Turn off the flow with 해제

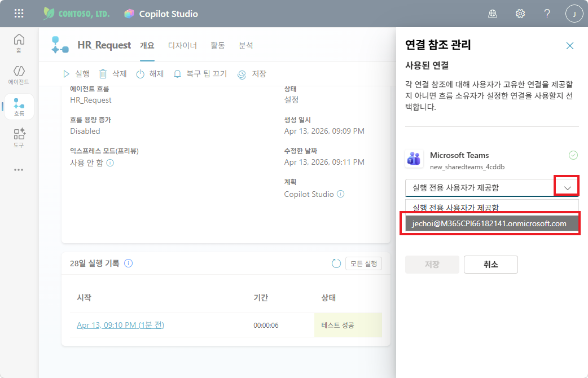(150, 74)
